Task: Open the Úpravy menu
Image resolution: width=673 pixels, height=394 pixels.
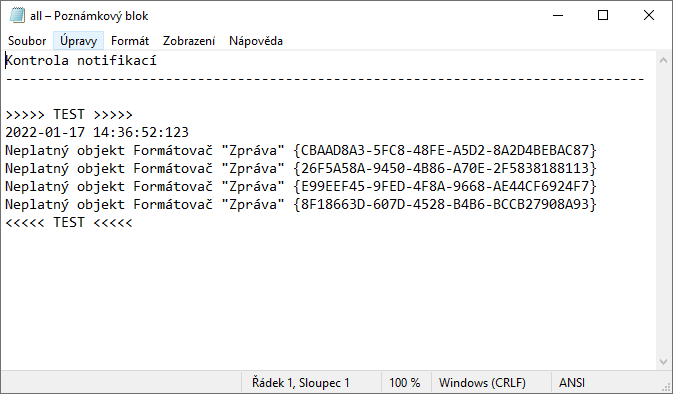Action: (x=79, y=41)
